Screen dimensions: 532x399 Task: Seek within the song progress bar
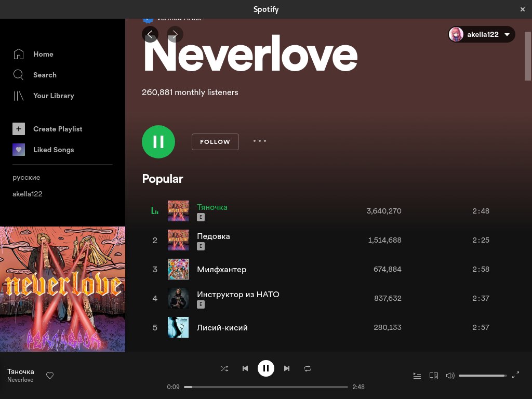coord(266,387)
